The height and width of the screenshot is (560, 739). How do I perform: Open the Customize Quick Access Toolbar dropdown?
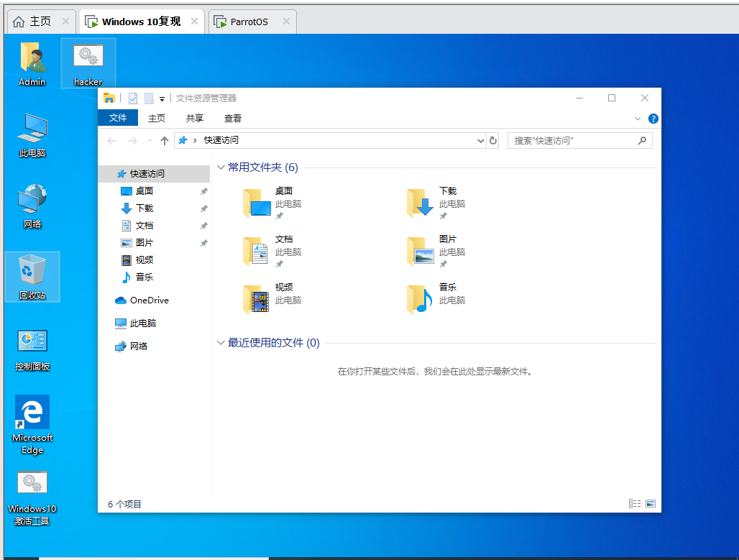pos(162,98)
